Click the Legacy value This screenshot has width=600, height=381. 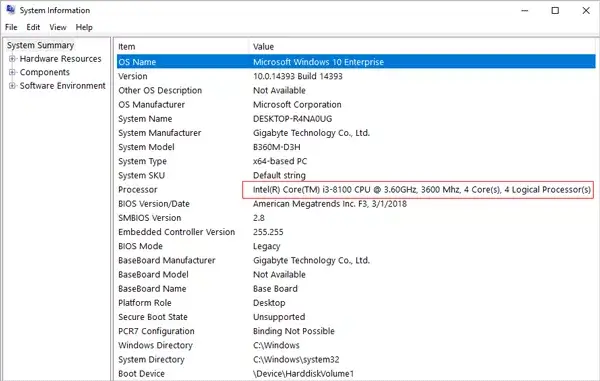267,246
